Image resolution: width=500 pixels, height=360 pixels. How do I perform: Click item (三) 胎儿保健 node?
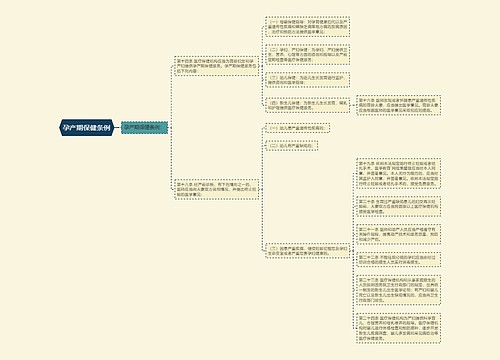pyautogui.click(x=307, y=80)
